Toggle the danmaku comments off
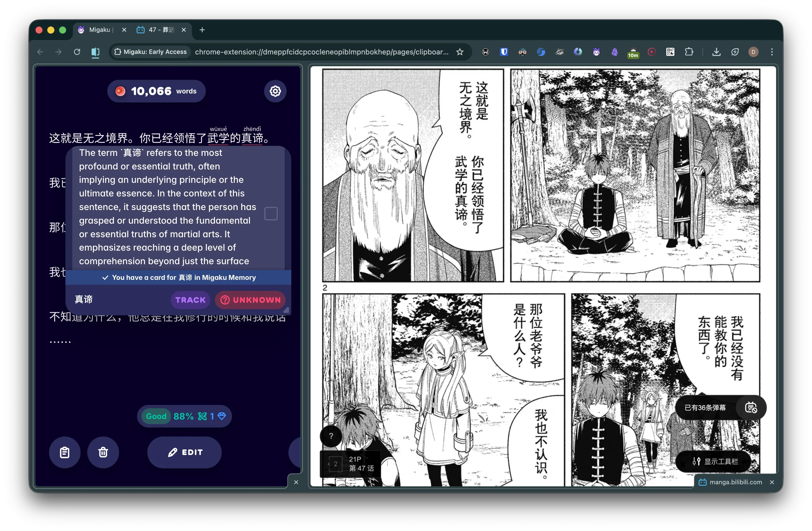812x531 pixels. click(751, 407)
